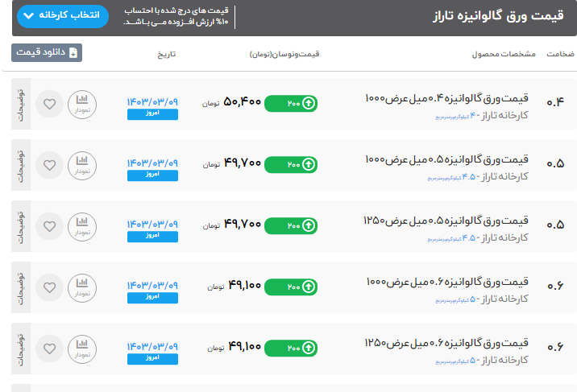Click the تاریخ column header
577x392 pixels.
tap(166, 54)
